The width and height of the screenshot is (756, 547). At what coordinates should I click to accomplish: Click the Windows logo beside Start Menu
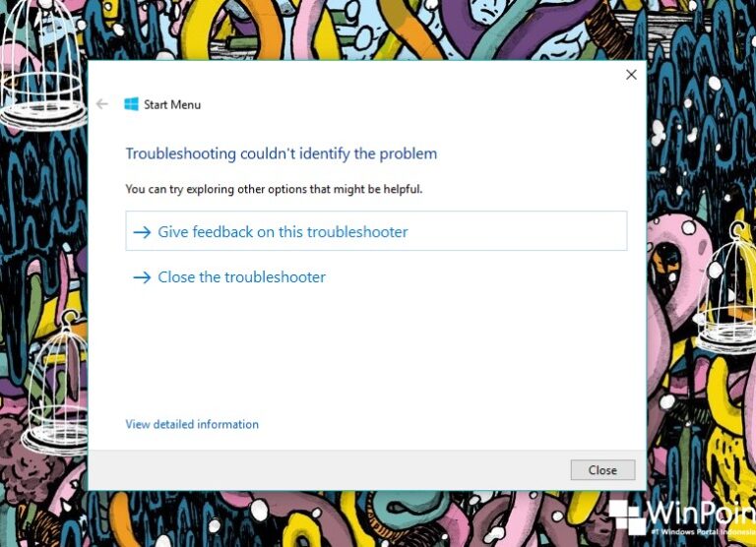pyautogui.click(x=131, y=104)
